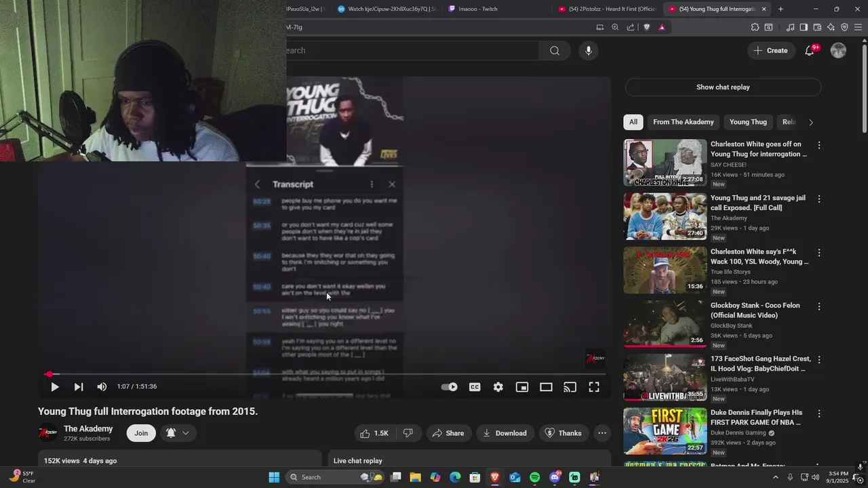This screenshot has width=868, height=488.
Task: Open The Akademy channel name link
Action: [88, 428]
